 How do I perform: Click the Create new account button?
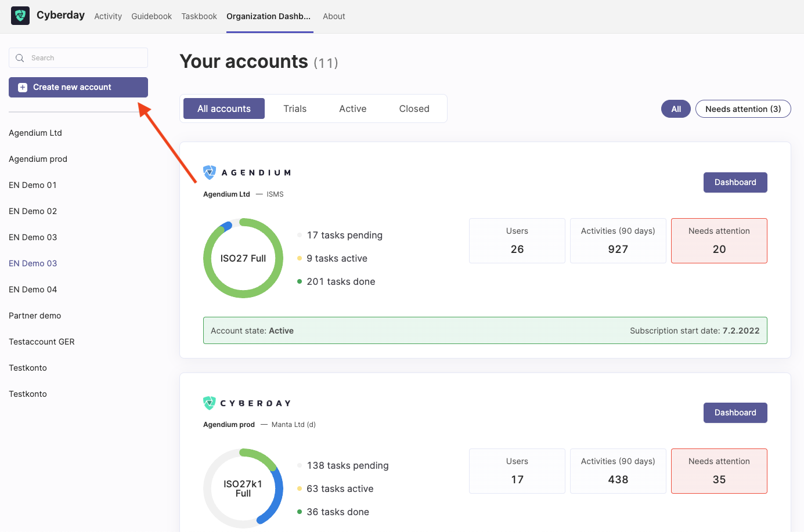click(78, 87)
